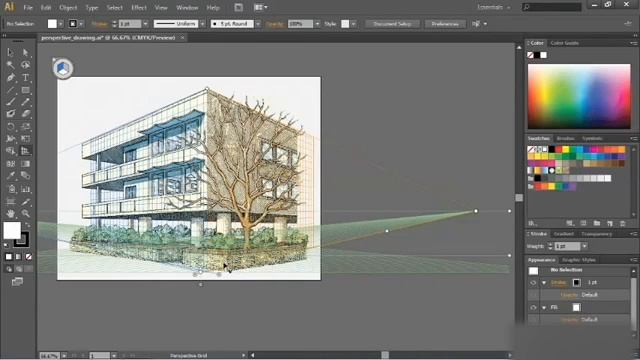
Task: Select the Paintbrush tool
Action: (11, 102)
